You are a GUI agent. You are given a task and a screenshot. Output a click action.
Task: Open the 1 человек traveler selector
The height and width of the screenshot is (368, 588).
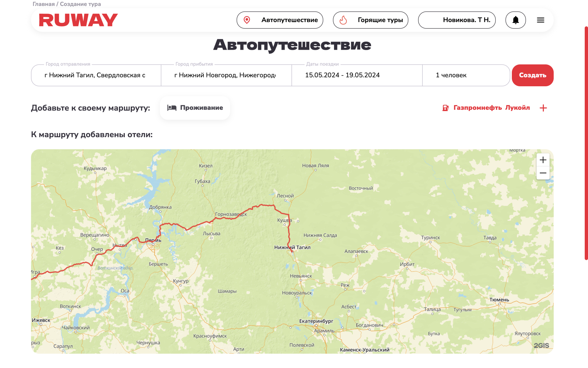pyautogui.click(x=466, y=75)
